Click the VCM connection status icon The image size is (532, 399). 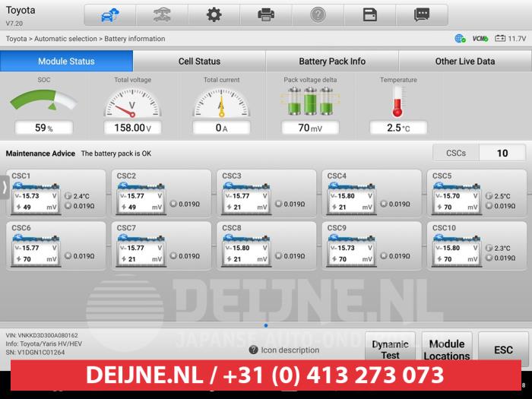pos(480,38)
